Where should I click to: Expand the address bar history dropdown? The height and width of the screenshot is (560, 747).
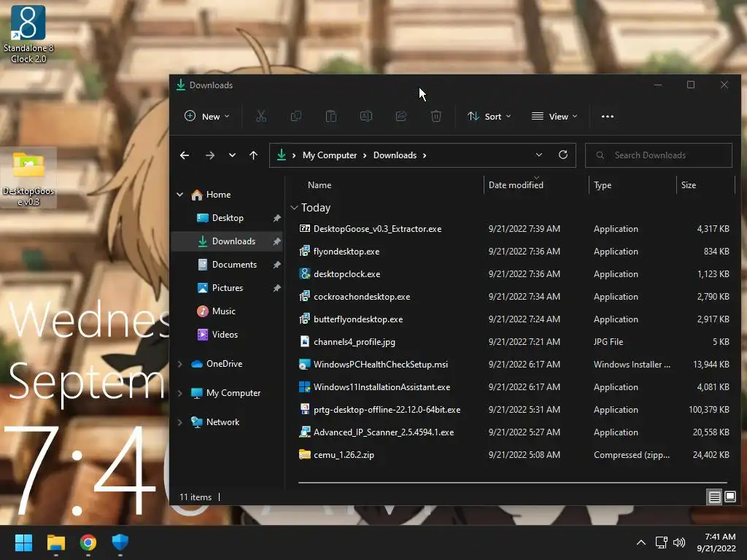539,155
